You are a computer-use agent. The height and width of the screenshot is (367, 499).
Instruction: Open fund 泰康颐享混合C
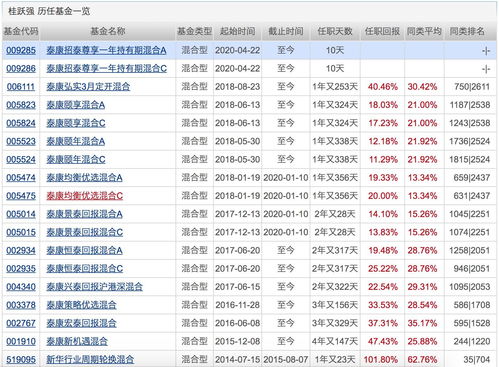pos(76,123)
